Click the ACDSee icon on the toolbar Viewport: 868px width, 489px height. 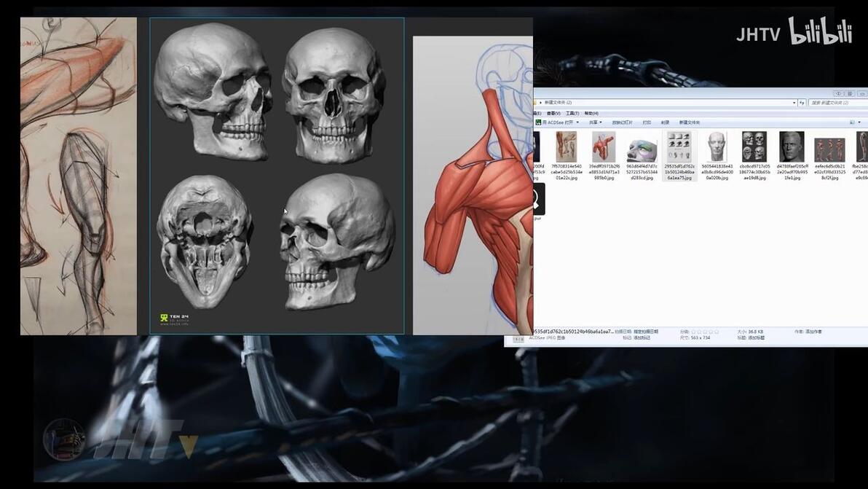tap(538, 122)
